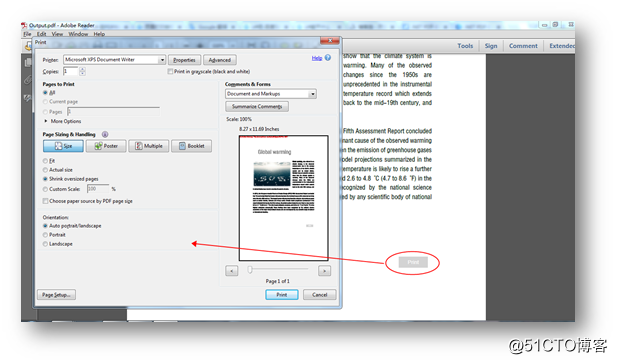Select All pages radio button

tap(45, 93)
